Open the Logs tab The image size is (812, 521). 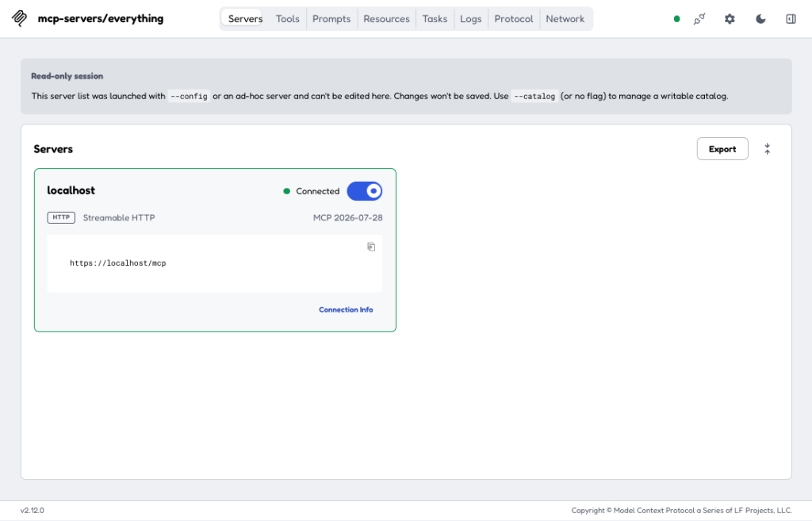(471, 19)
